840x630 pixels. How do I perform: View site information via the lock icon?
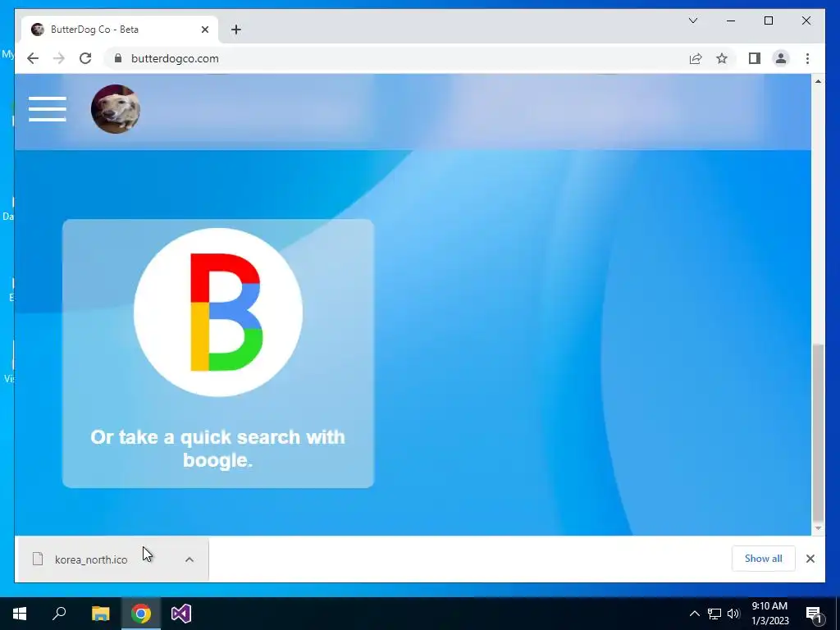point(118,58)
